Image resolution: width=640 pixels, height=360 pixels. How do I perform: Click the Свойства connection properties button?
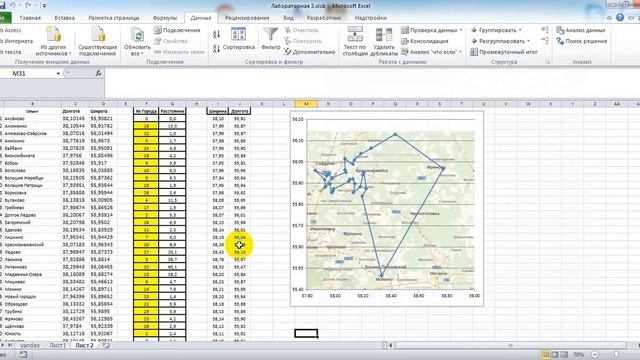pos(171,41)
